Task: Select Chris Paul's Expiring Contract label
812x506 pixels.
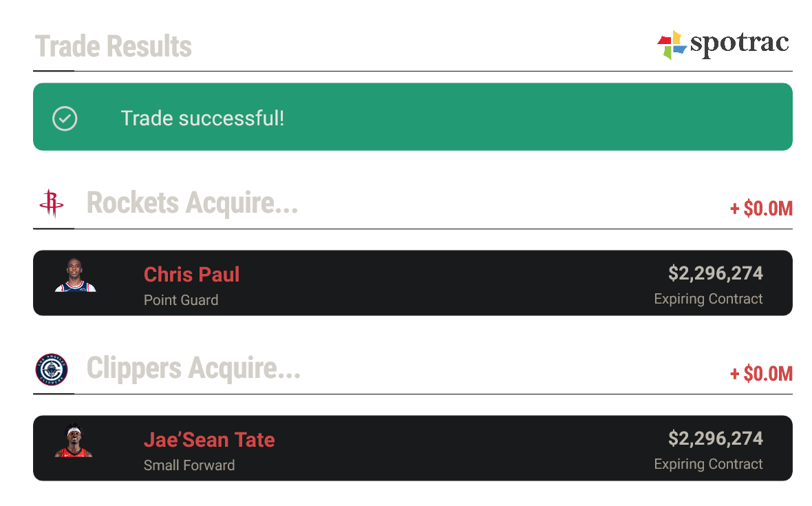Action: point(708,299)
